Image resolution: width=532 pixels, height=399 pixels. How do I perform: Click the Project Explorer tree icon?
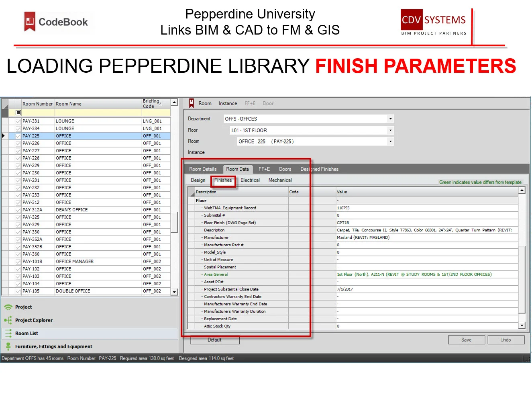pos(8,320)
